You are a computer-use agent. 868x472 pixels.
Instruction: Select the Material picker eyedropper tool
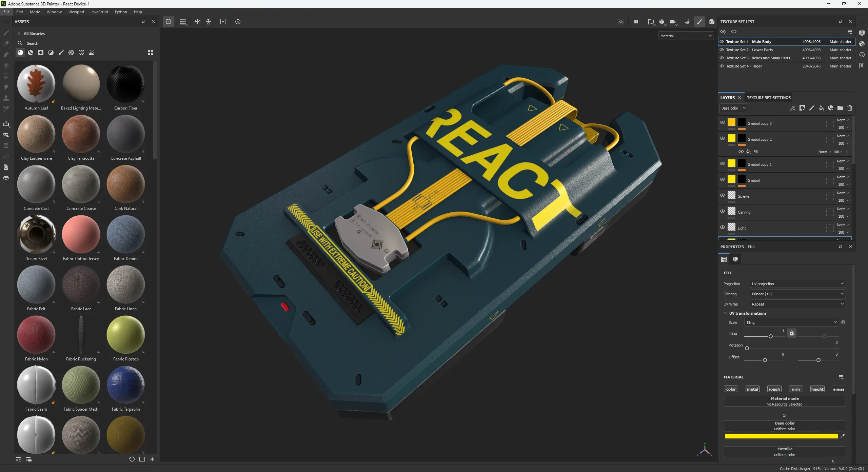pos(6,109)
